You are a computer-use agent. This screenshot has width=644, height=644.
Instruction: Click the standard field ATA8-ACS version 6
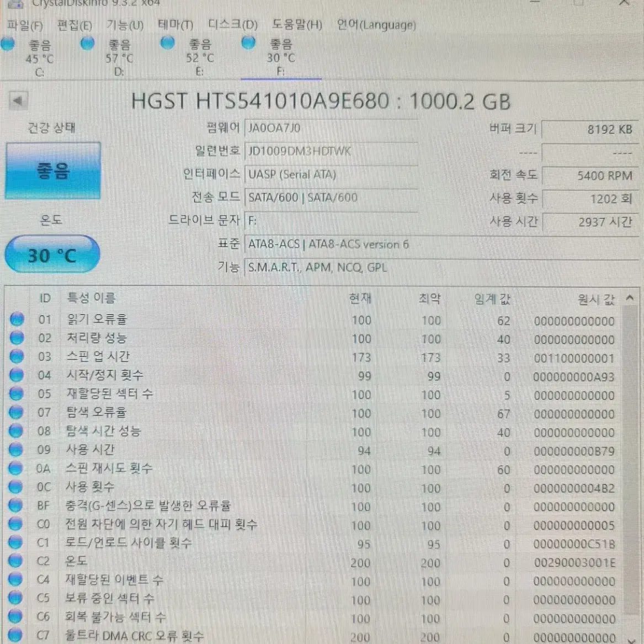tap(441, 244)
